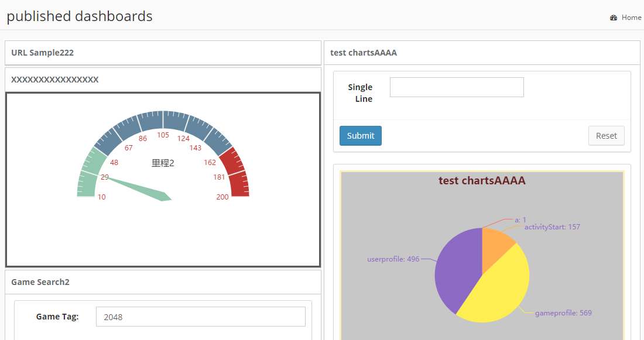Image resolution: width=644 pixels, height=340 pixels.
Task: Click the URL Sample222 panel header
Action: [163, 53]
